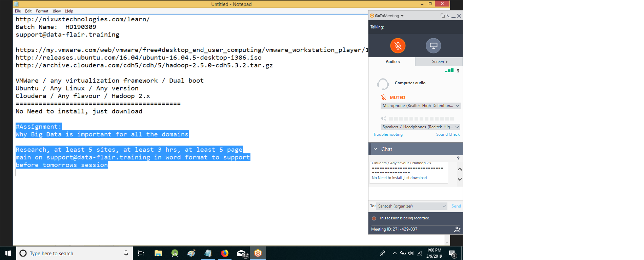644x260 pixels.
Task: Open the chat recipient Santosh (organizer) dropdown
Action: point(412,206)
